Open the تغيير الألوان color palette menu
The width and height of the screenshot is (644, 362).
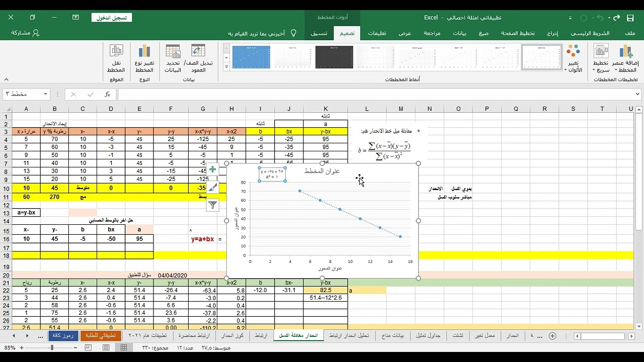point(573,58)
